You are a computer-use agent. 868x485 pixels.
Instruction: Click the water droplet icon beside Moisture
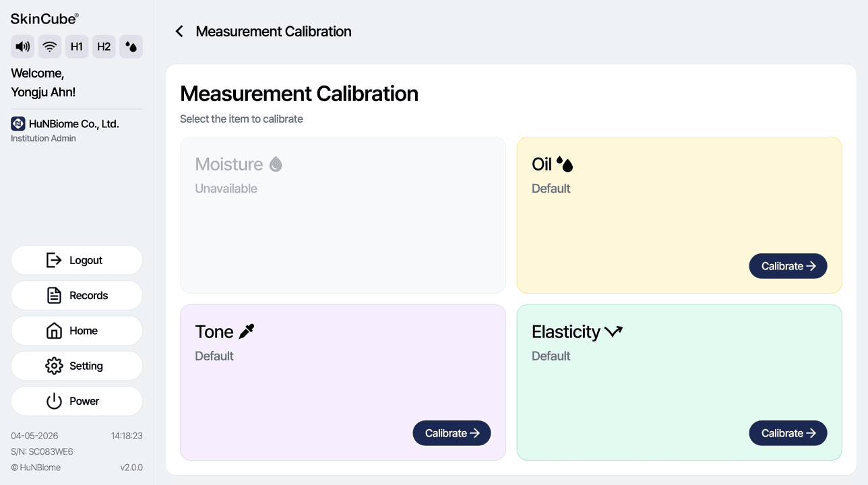coord(276,164)
